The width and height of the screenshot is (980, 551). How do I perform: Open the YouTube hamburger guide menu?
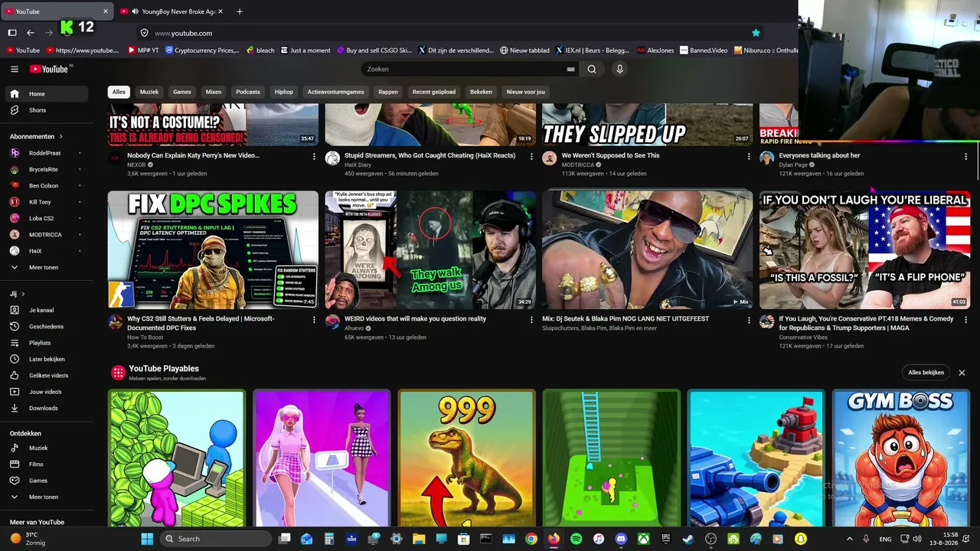15,69
